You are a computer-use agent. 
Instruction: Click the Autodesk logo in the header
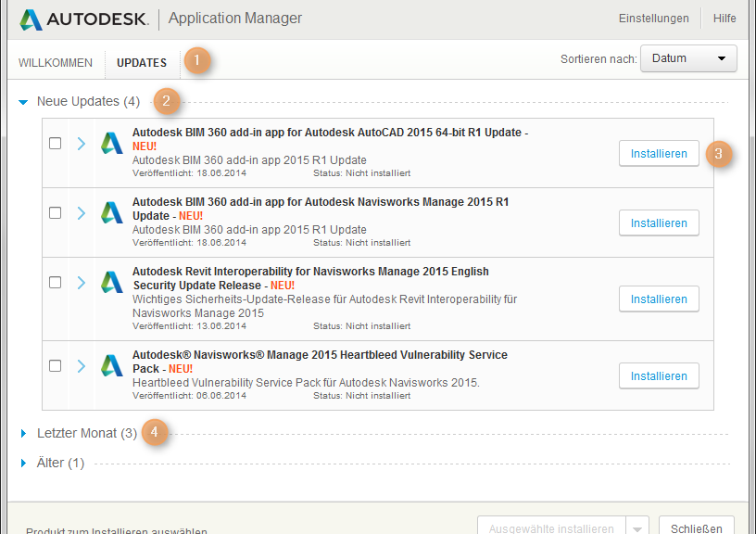pos(84,19)
